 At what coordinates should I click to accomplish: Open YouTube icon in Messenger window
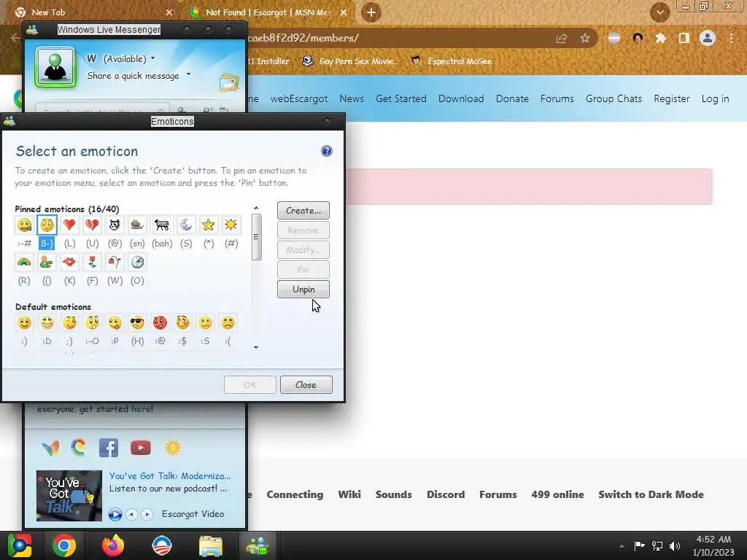(141, 448)
